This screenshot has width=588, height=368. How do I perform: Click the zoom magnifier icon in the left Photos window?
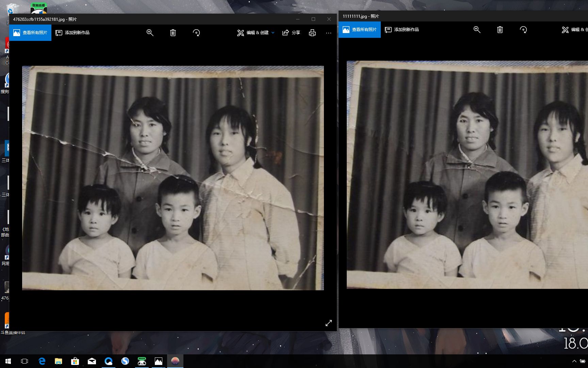coord(150,33)
